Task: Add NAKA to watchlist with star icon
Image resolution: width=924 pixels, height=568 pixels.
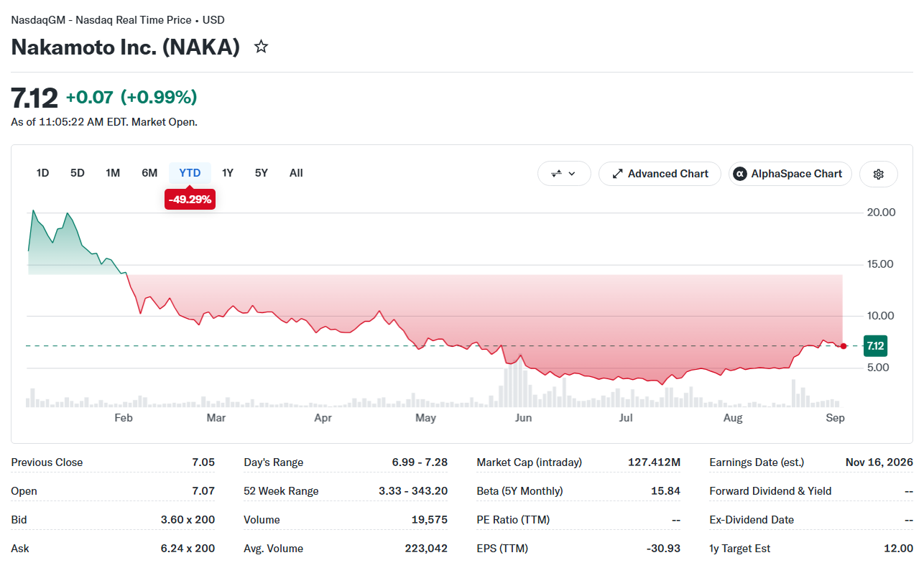Action: tap(262, 47)
